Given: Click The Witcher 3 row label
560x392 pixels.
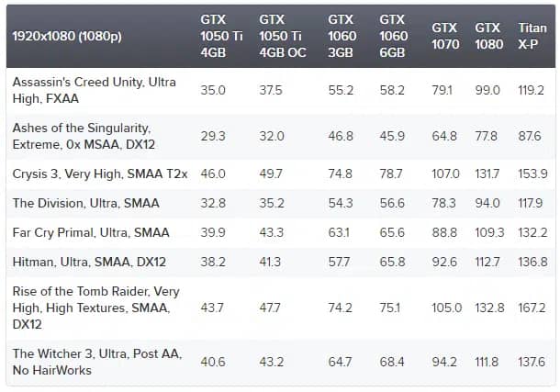Looking at the screenshot, I should [x=96, y=362].
